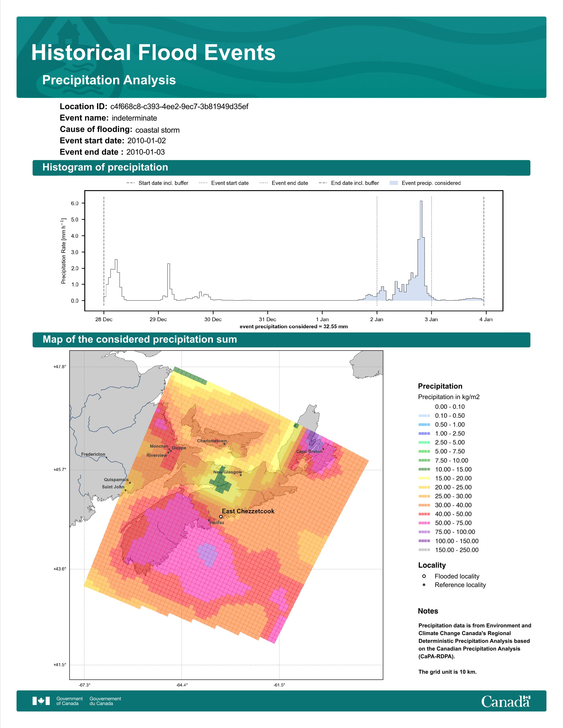
Task: Click the Start date incl. buffer legend entry
Action: (x=157, y=183)
